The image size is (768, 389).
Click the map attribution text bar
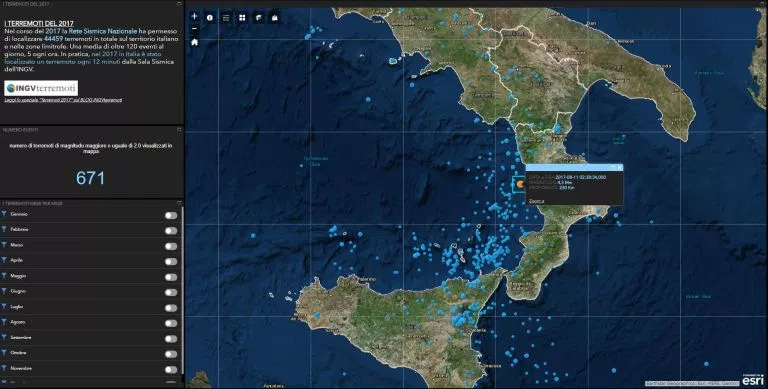[x=692, y=383]
